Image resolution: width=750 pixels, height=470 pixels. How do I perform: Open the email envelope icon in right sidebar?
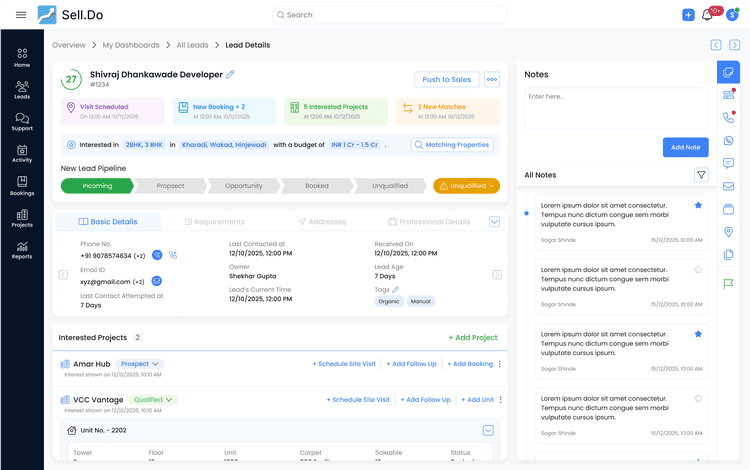pyautogui.click(x=728, y=186)
